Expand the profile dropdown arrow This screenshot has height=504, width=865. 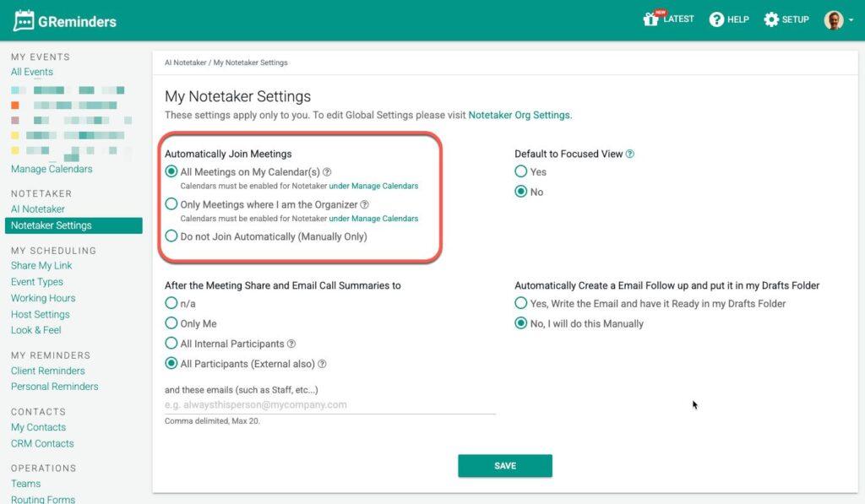click(851, 21)
